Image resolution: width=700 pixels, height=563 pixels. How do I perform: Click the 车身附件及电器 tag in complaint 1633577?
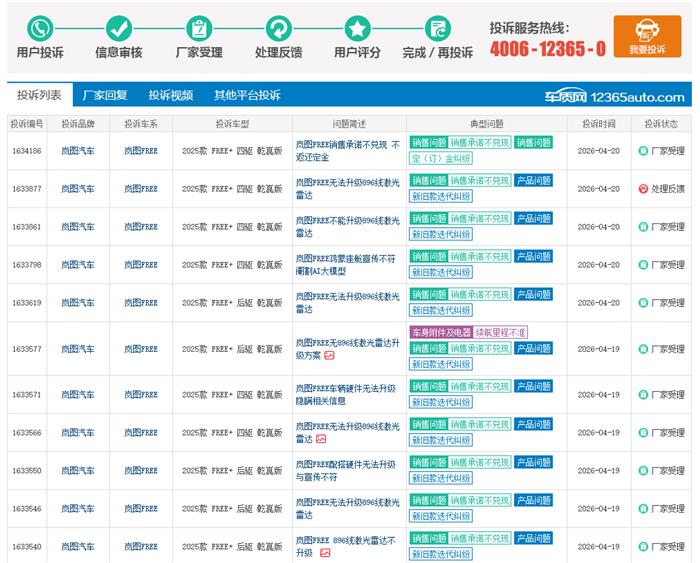441,332
